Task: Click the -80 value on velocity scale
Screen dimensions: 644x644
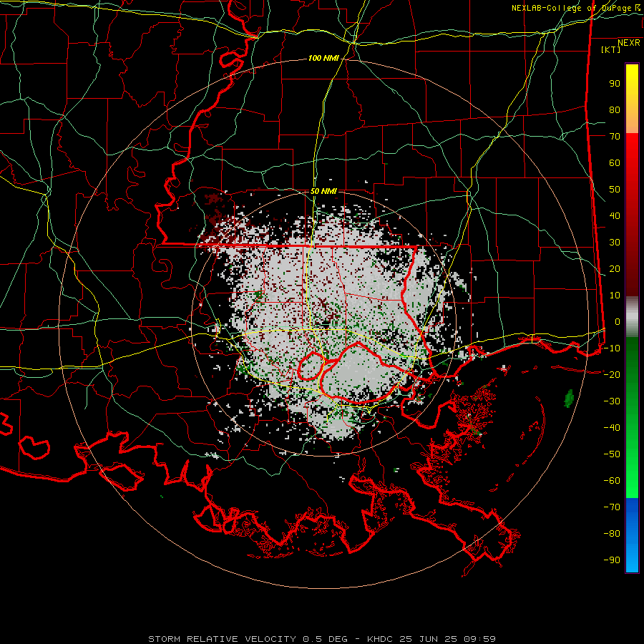Action: click(612, 534)
